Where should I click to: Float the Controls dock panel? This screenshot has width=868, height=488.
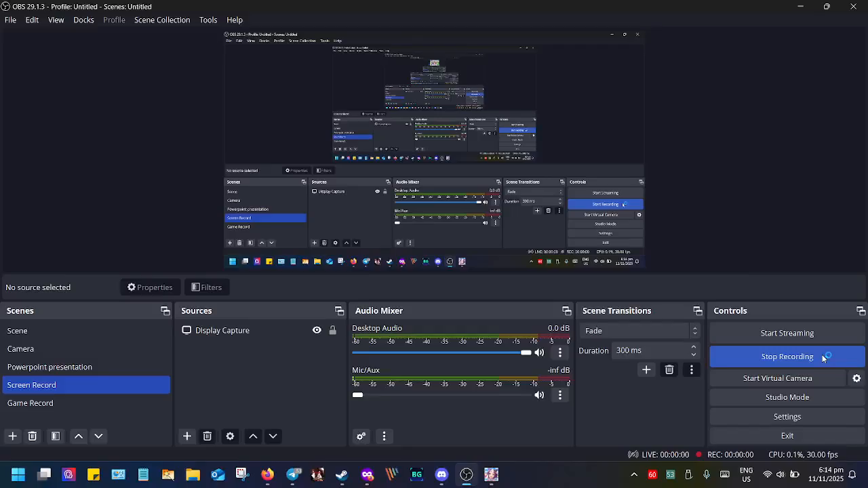pyautogui.click(x=861, y=311)
